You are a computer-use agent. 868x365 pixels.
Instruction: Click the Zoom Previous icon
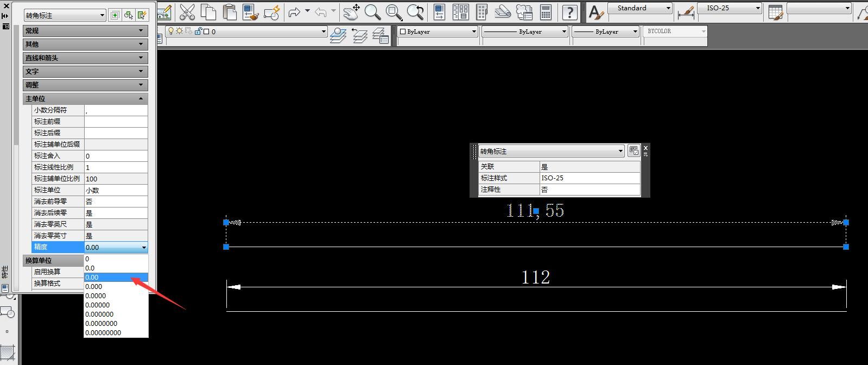point(415,12)
